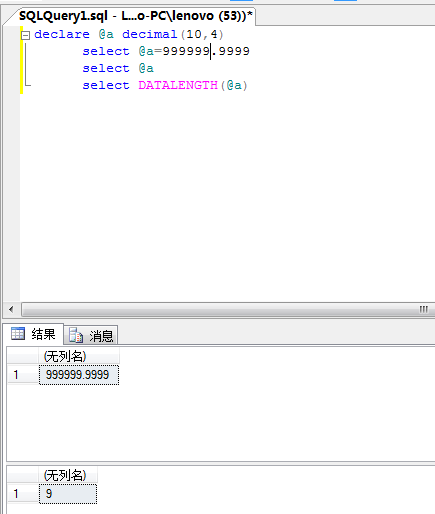Viewport: 435px width, 514px height.
Task: Place cursor on decimal keyword in declaration
Action: tap(150, 34)
